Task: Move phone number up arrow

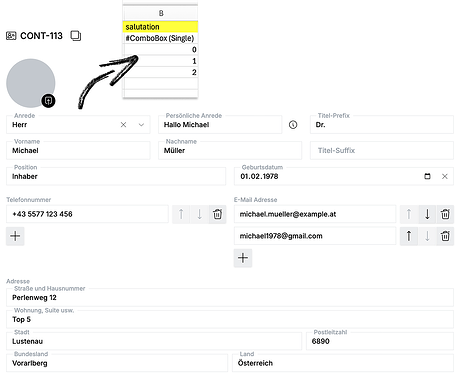Action: (181, 214)
